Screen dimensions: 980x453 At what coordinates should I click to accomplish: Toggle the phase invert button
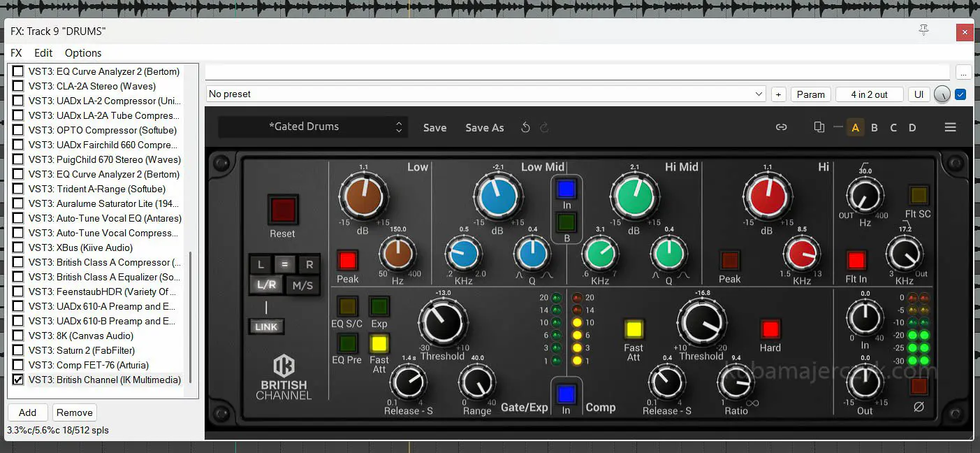click(919, 387)
